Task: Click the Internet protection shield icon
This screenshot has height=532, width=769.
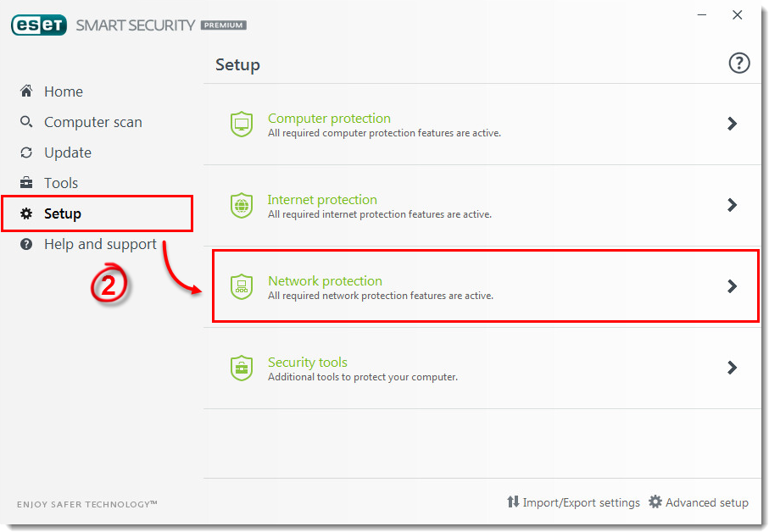Action: tap(242, 205)
